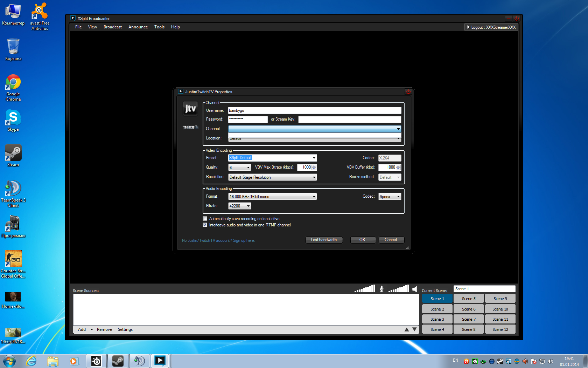Open the File menu

pyautogui.click(x=78, y=27)
